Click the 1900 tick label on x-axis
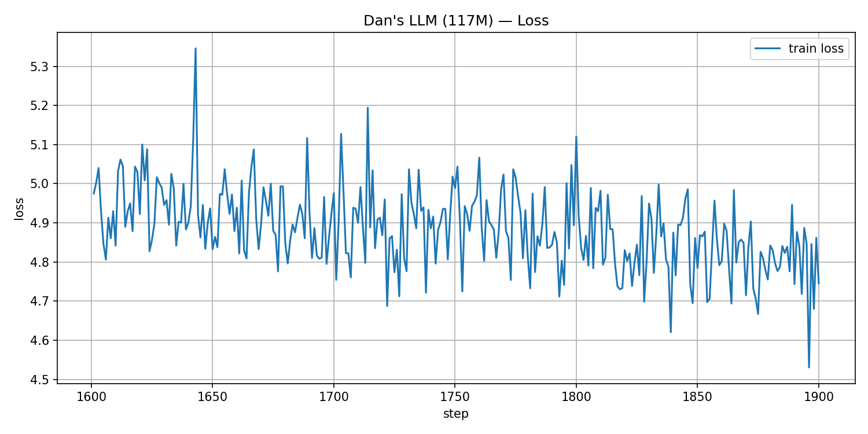Image resolution: width=868 pixels, height=434 pixels. 818,398
